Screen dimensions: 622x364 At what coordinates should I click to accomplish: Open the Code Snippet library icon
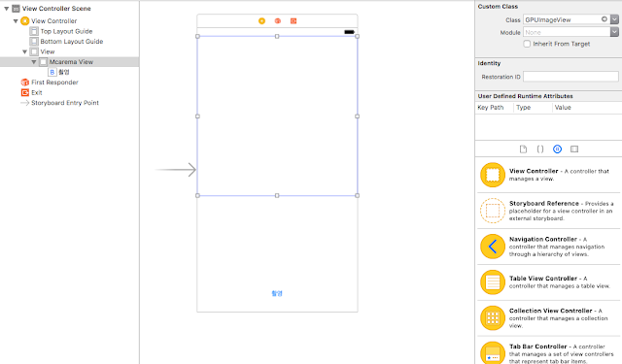[540, 149]
